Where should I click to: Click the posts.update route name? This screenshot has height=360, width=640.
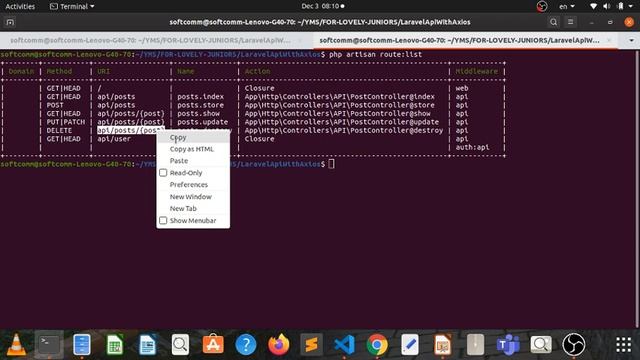(202, 122)
